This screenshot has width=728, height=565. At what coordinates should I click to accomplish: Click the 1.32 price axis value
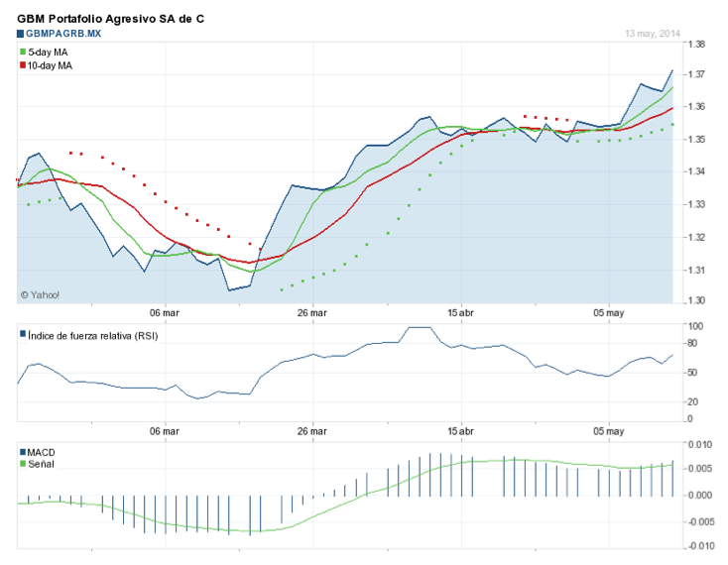pos(696,238)
